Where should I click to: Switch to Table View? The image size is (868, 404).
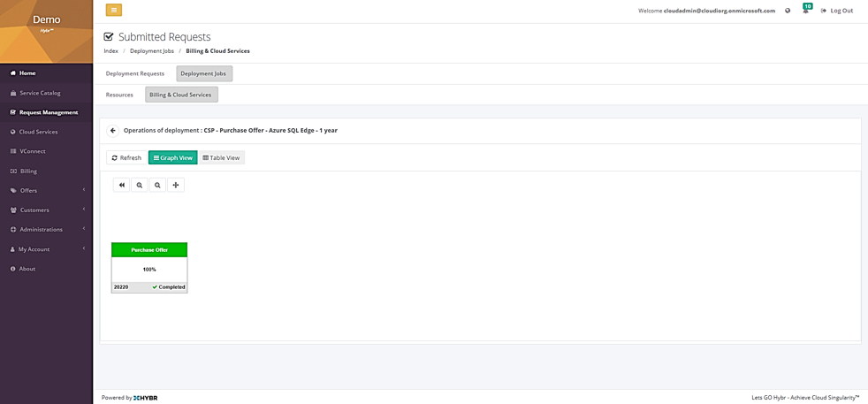(221, 157)
